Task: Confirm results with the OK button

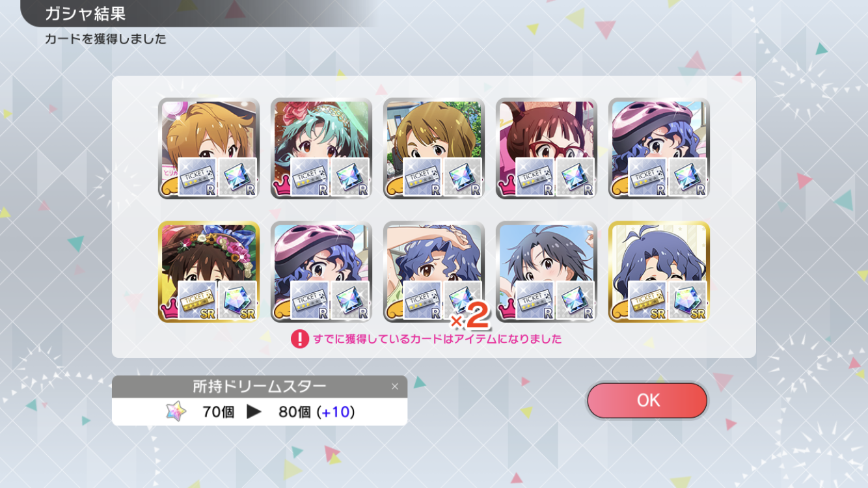Action: [647, 400]
